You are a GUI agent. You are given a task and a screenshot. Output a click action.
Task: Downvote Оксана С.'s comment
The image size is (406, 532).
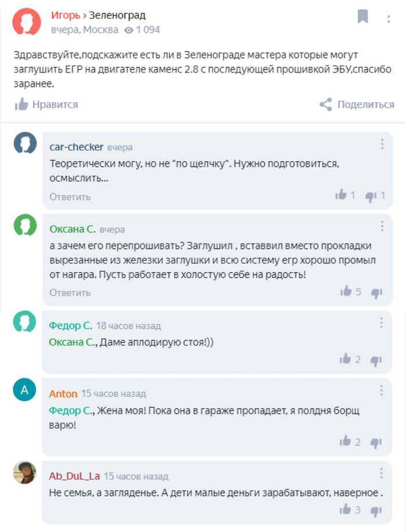[x=376, y=292]
